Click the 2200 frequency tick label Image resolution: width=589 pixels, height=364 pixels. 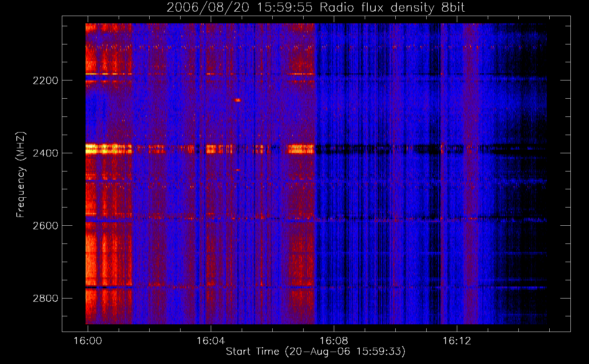(46, 80)
